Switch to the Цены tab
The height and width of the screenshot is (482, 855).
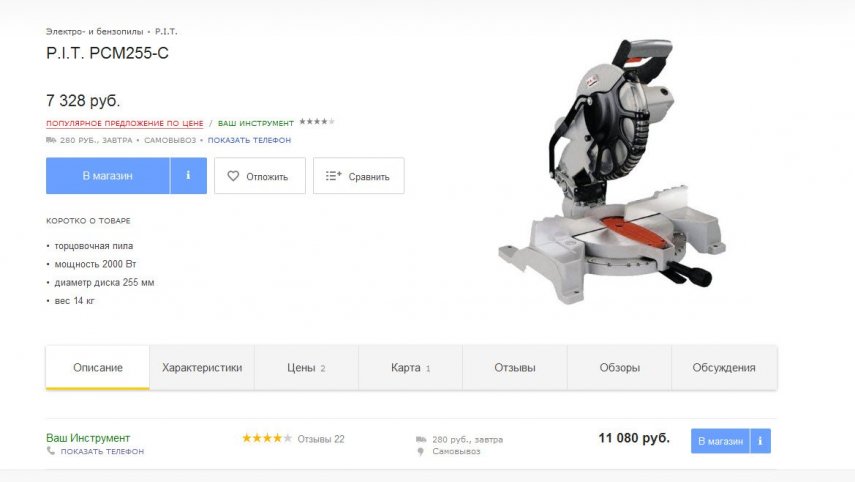pyautogui.click(x=306, y=367)
